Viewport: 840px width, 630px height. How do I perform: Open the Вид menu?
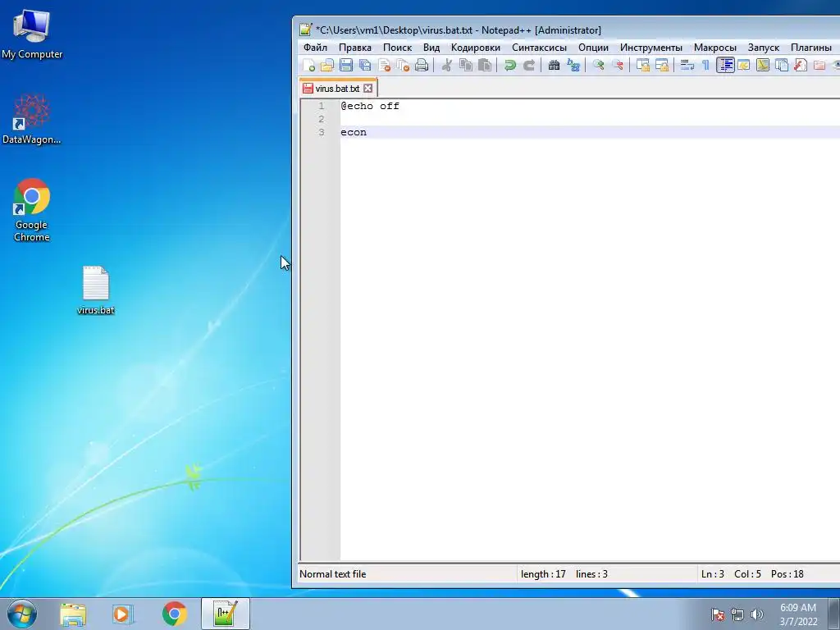click(431, 47)
